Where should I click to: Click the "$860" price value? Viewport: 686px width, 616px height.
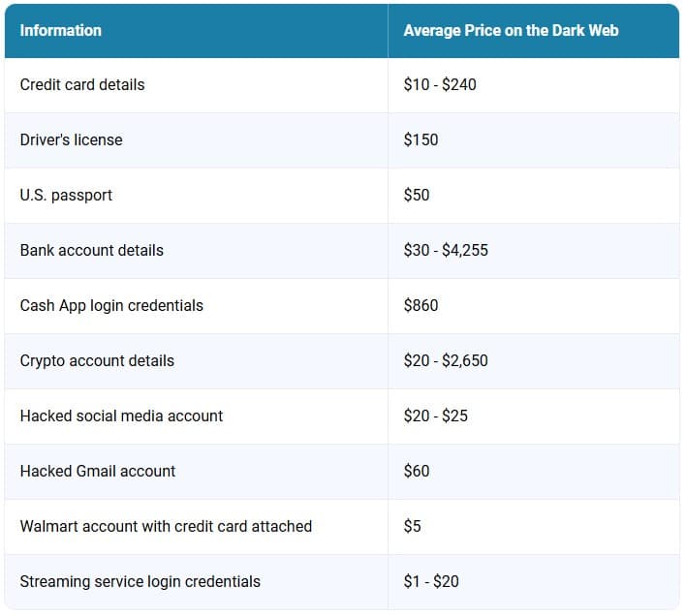coord(421,305)
